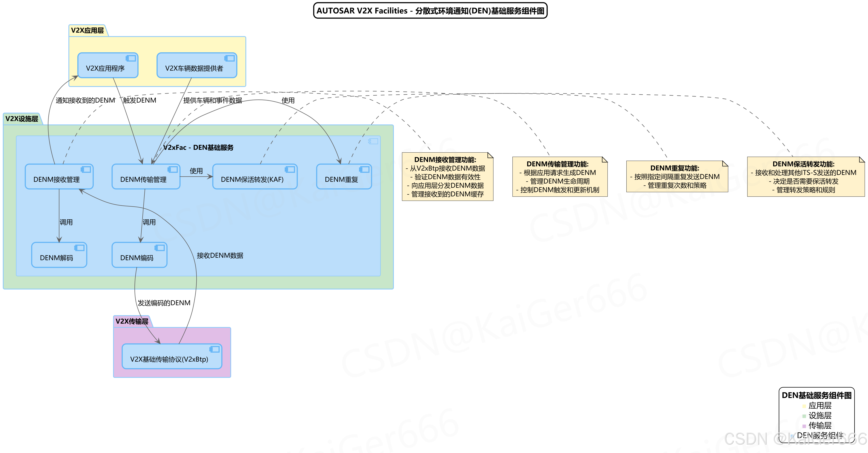Click the diagram title AUTOSAR V2X Facilities
Screen dimensions: 868x453
pos(430,11)
